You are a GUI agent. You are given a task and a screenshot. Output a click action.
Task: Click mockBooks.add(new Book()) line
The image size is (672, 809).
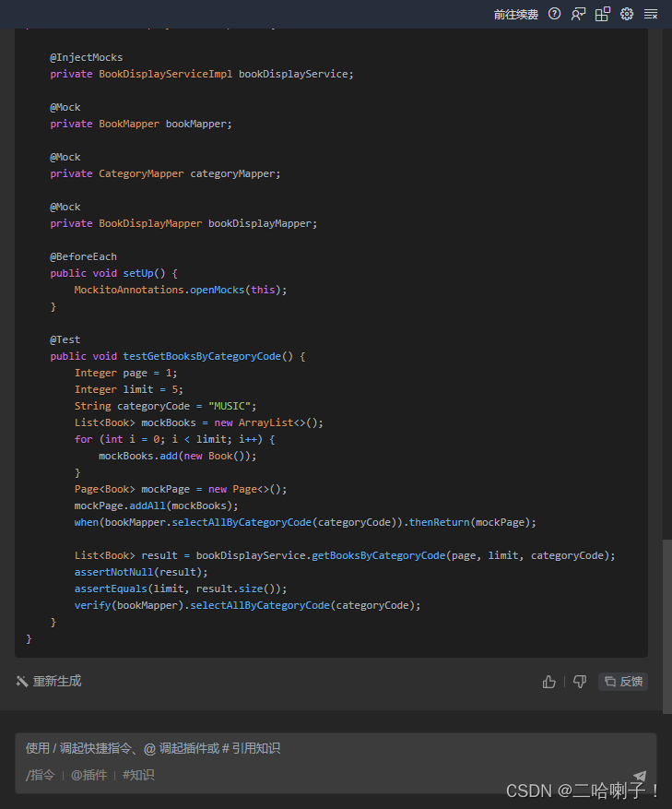coord(177,456)
